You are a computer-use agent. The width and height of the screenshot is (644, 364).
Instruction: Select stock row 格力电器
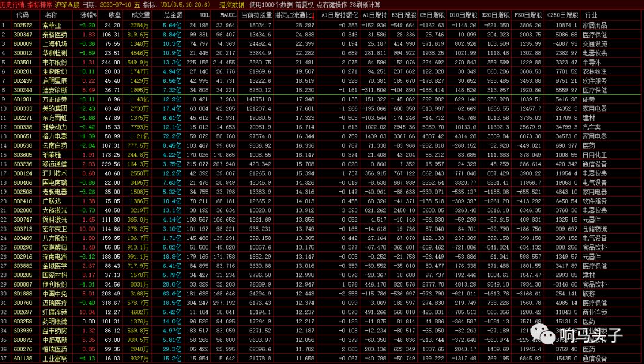[320, 136]
